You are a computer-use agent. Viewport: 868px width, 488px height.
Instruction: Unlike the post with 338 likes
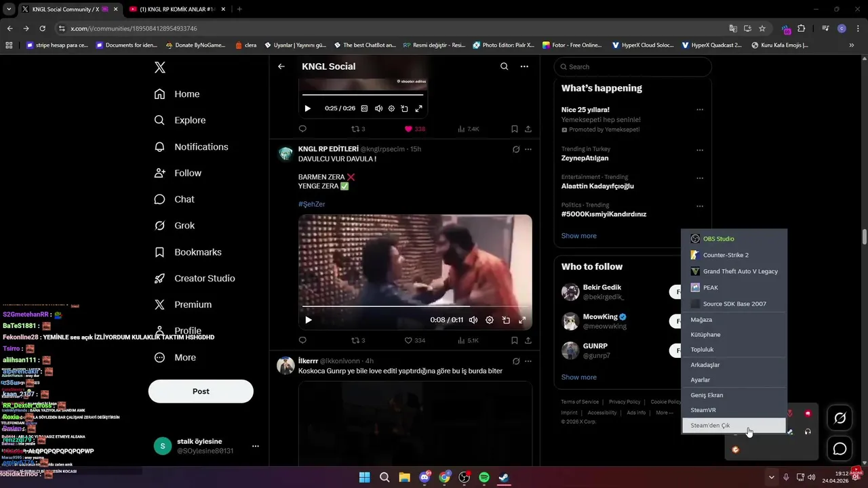415,129
